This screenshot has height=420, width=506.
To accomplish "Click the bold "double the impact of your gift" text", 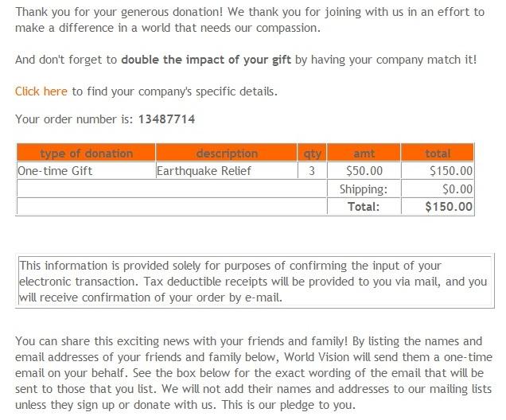I will pos(206,60).
